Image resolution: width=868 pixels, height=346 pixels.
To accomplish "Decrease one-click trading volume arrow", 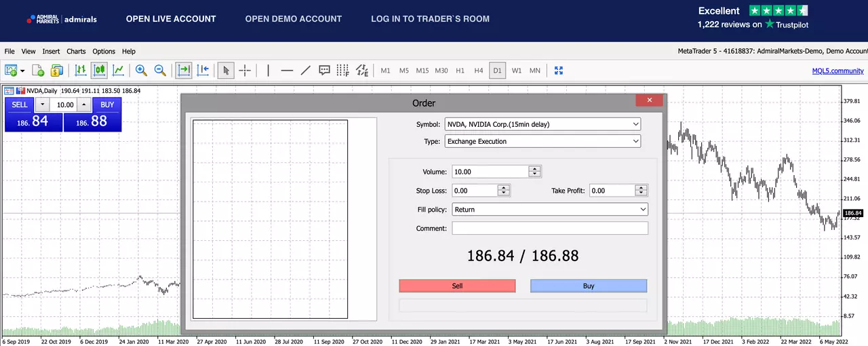I will coord(43,104).
